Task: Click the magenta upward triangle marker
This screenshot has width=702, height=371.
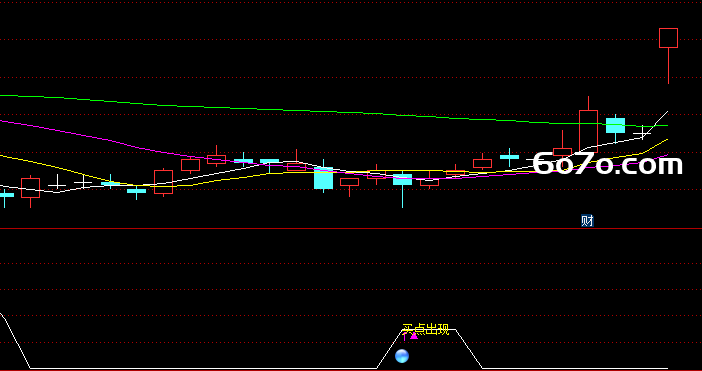Action: (x=414, y=335)
